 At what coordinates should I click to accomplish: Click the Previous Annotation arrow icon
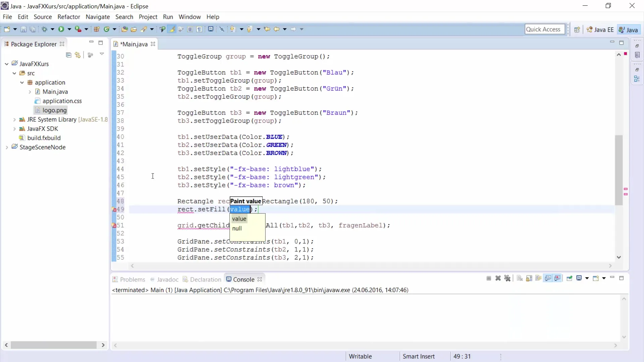249,29
